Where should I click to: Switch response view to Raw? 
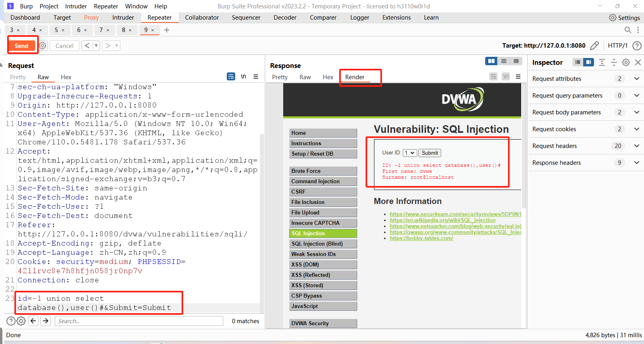point(305,77)
